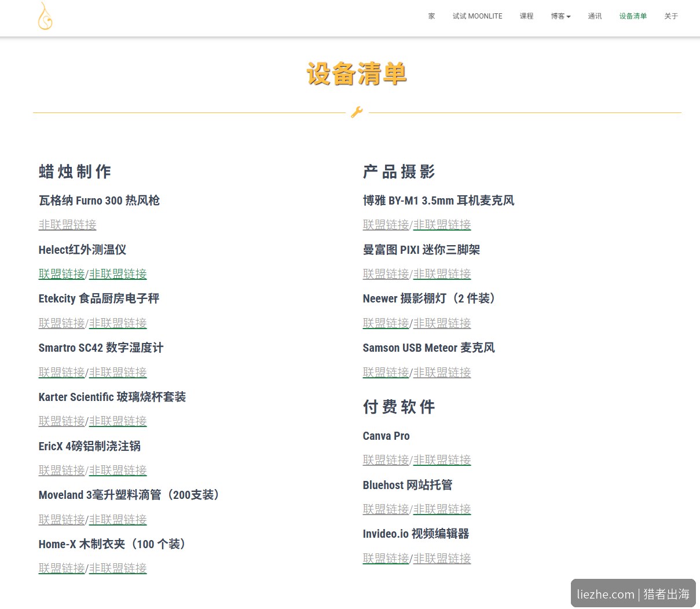Click the 产品摄影 section heading
The image size is (700, 609).
[x=399, y=172]
